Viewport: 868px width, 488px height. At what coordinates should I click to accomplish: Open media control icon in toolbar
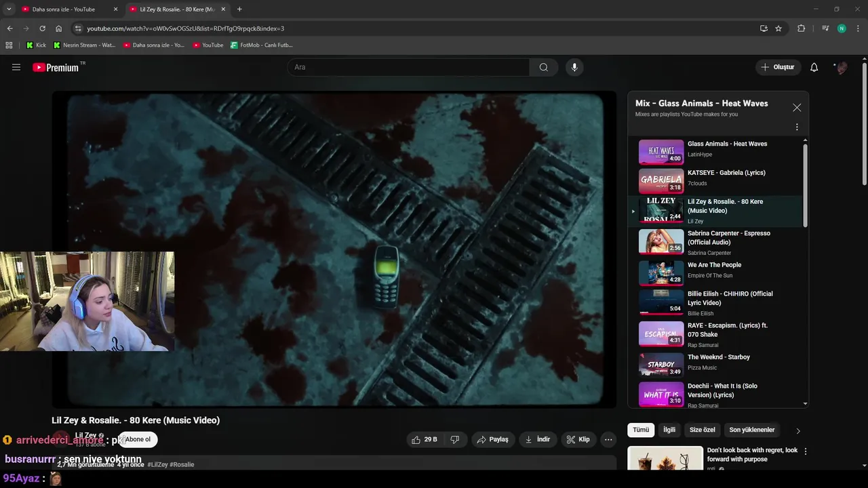825,28
